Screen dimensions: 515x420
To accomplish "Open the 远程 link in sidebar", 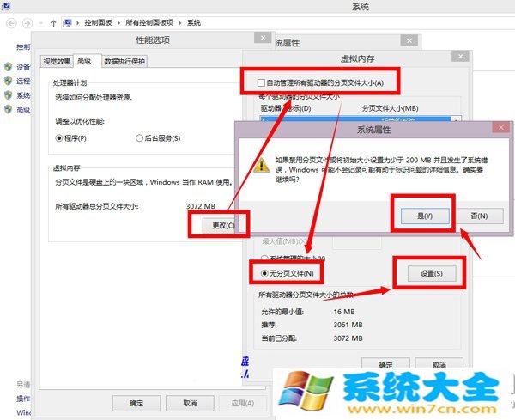I will 23,81.
